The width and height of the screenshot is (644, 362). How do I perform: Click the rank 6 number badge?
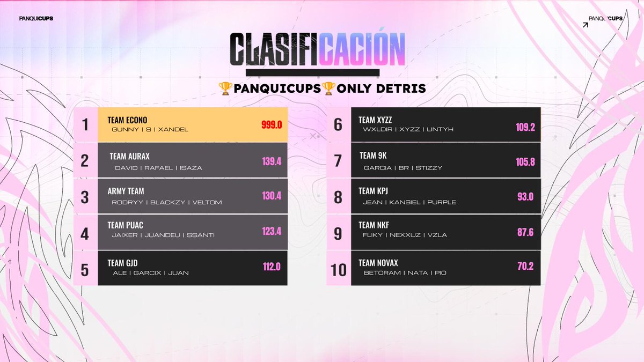click(339, 125)
